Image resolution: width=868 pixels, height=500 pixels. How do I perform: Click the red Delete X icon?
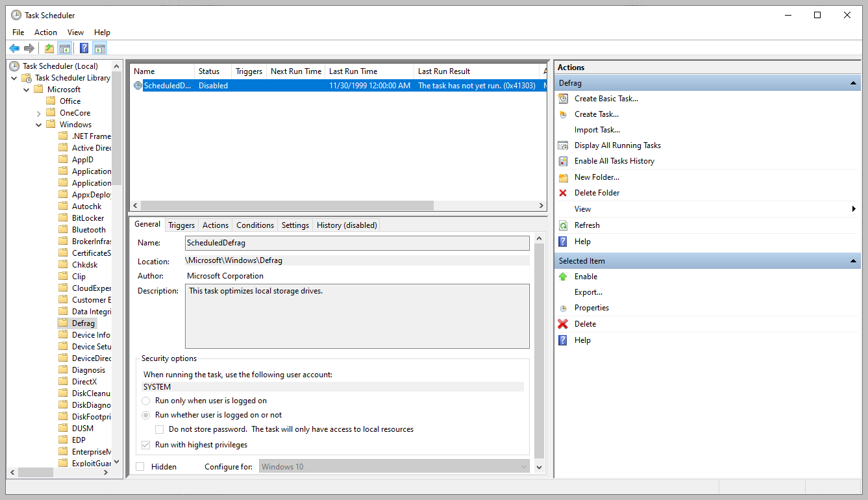coord(563,324)
